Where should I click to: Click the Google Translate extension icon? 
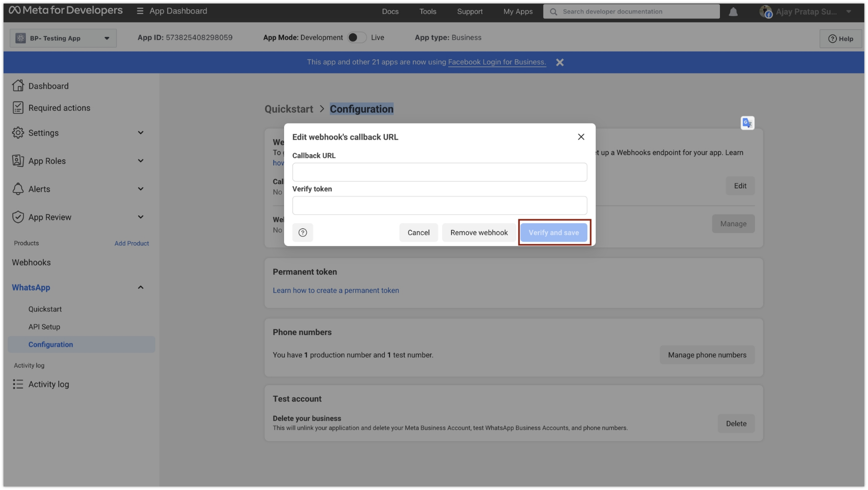coord(747,123)
